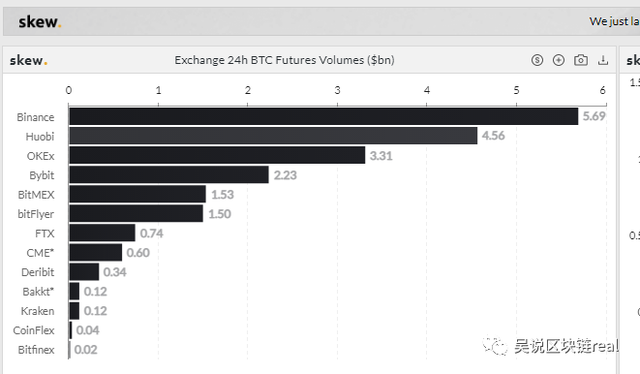This screenshot has height=374, width=640.
Task: Select the bitFlyer bar
Action: pos(136,214)
